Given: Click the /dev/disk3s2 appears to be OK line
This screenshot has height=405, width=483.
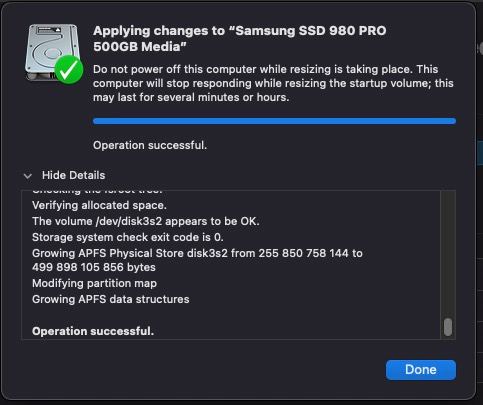Looking at the screenshot, I should (146, 221).
